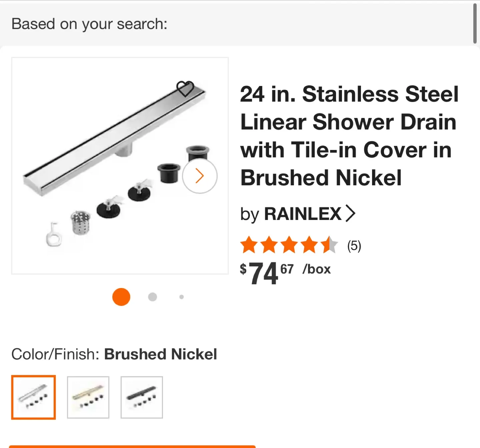Click the Color/Finish: Brushed Nickel label
The image size is (480, 448).
(x=114, y=354)
